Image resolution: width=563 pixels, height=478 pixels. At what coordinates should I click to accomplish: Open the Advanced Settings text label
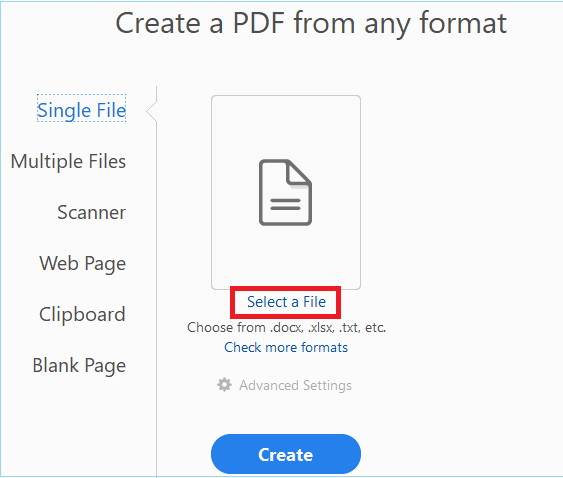coord(296,385)
